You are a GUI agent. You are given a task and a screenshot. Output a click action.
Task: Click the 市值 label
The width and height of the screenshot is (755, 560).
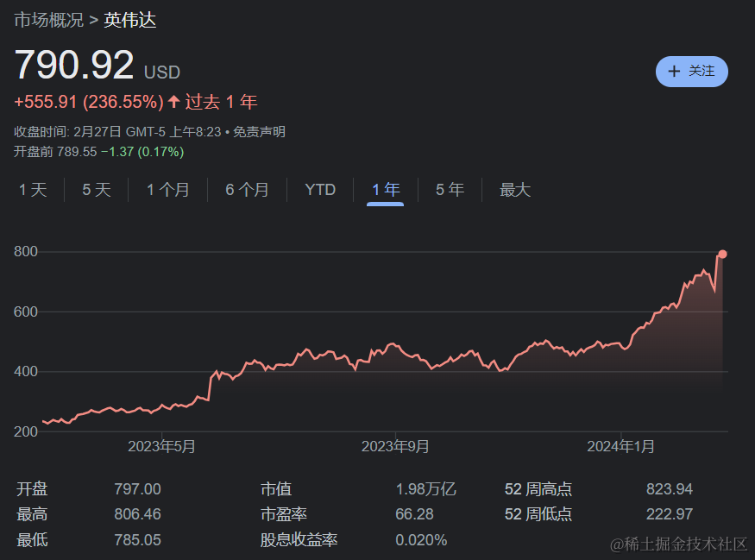pyautogui.click(x=276, y=489)
